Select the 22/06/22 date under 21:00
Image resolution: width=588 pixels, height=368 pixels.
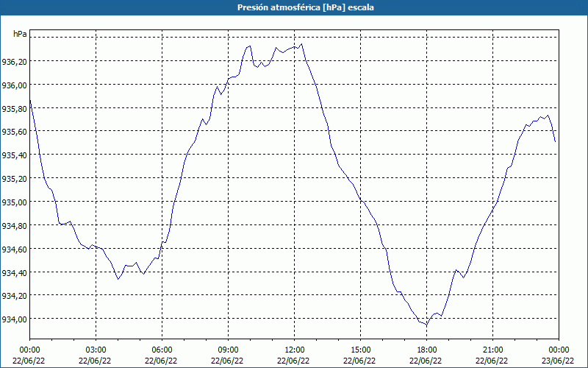pyautogui.click(x=492, y=361)
